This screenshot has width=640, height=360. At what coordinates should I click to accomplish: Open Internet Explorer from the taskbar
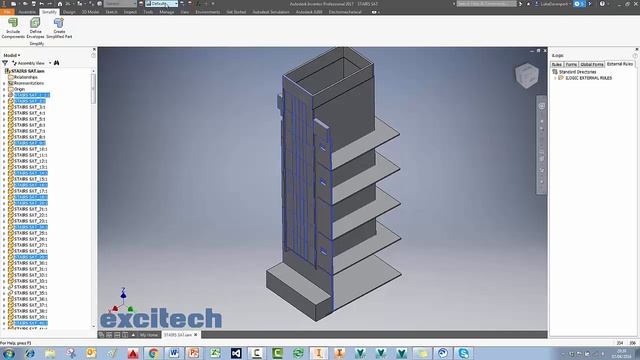click(29, 353)
